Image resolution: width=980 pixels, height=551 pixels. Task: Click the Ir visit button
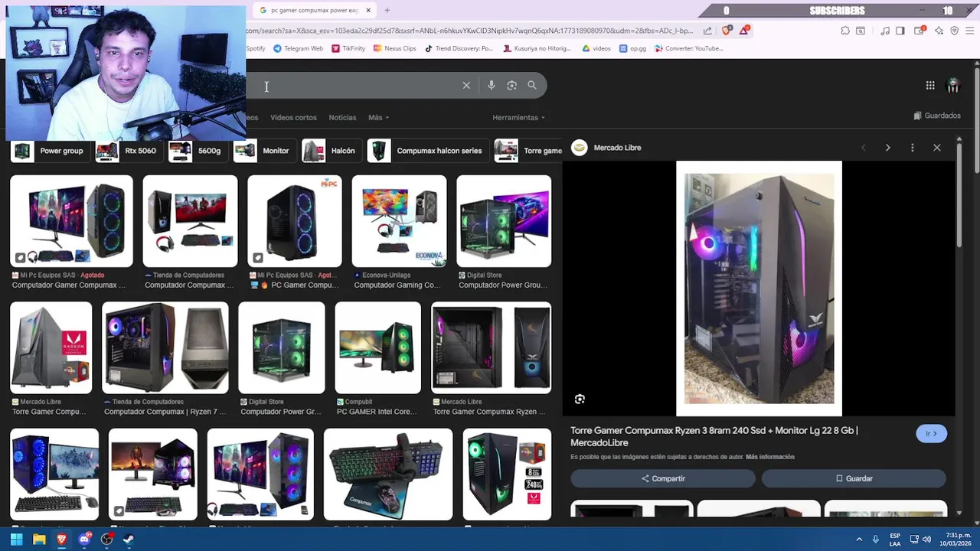point(931,433)
